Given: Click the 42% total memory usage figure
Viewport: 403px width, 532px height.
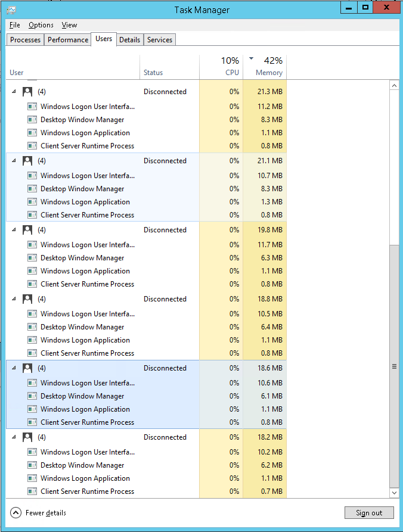Looking at the screenshot, I should (x=273, y=61).
